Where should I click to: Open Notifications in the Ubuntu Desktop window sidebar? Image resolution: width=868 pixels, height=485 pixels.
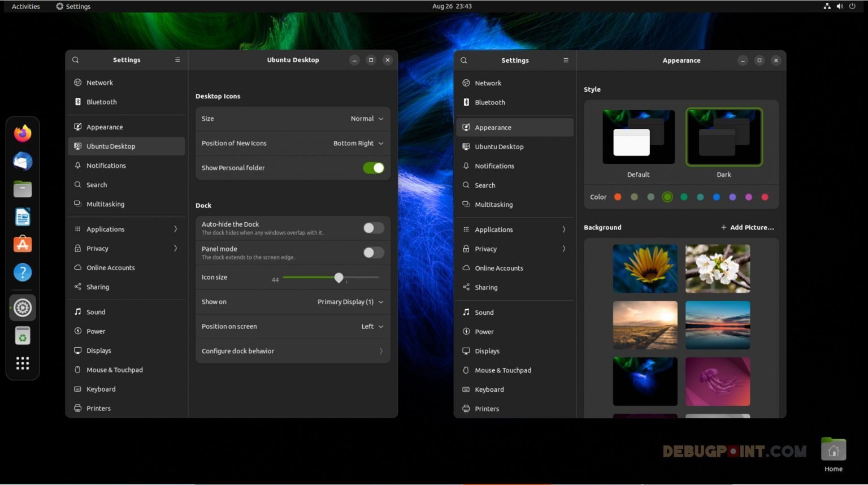coord(127,166)
